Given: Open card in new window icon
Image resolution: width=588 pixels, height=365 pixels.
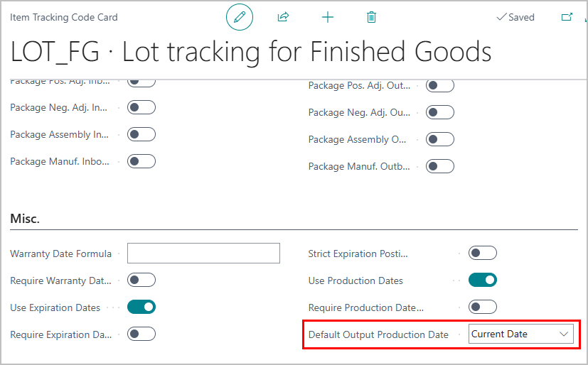Looking at the screenshot, I should [567, 17].
